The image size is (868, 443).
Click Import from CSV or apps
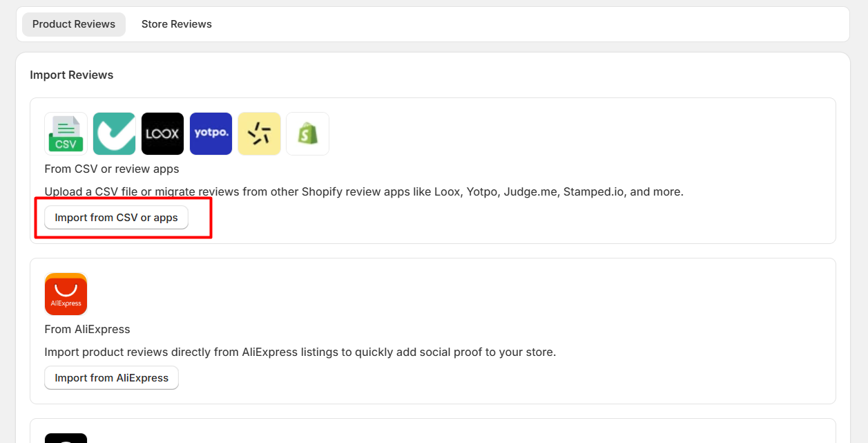116,218
